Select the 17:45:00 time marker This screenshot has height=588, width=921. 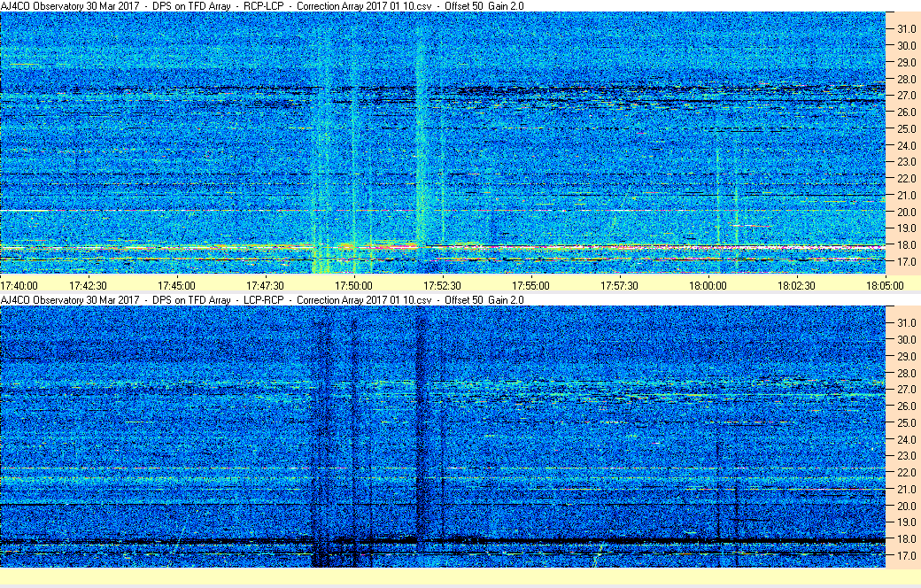[177, 285]
